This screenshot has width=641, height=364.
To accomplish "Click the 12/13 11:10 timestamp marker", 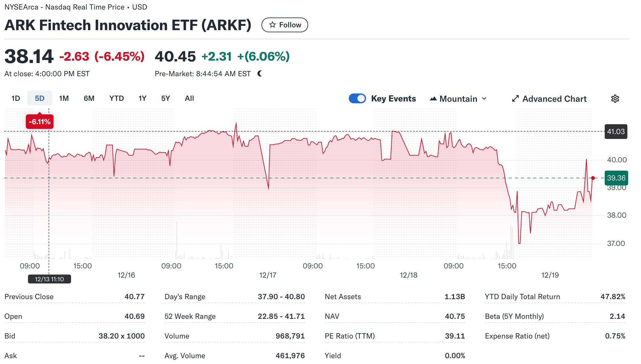I will pos(49,279).
